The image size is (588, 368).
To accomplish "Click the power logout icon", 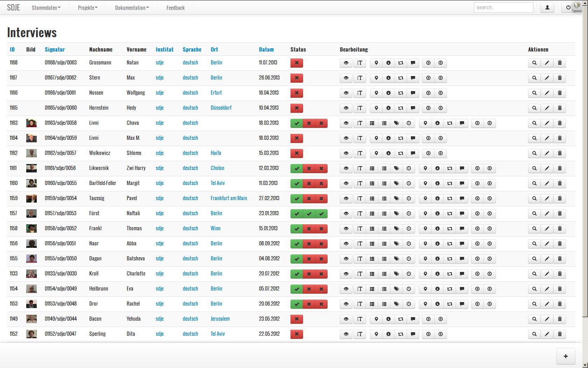I will point(568,7).
